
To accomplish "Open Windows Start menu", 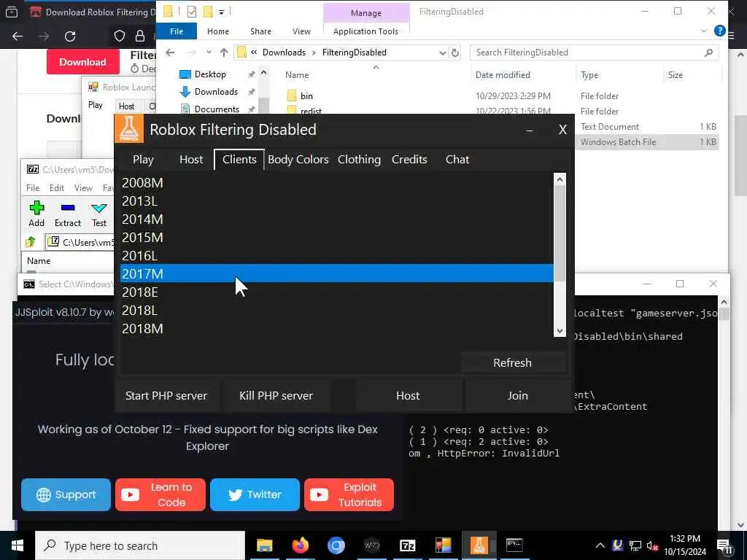I will pyautogui.click(x=18, y=545).
